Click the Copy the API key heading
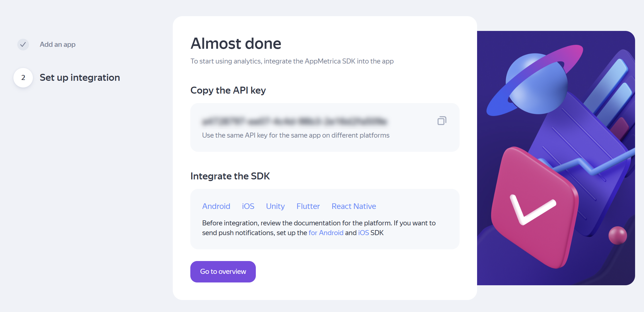 click(x=228, y=90)
